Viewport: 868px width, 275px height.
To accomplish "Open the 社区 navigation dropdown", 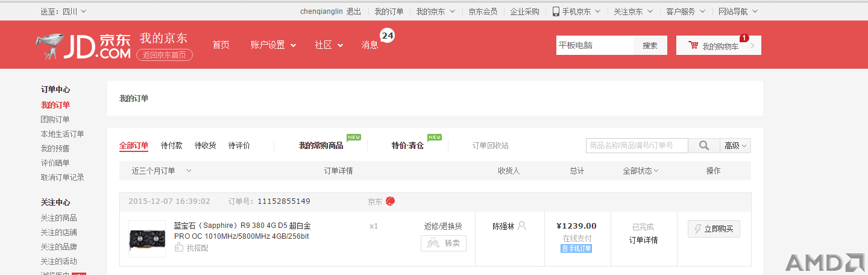I will 329,45.
